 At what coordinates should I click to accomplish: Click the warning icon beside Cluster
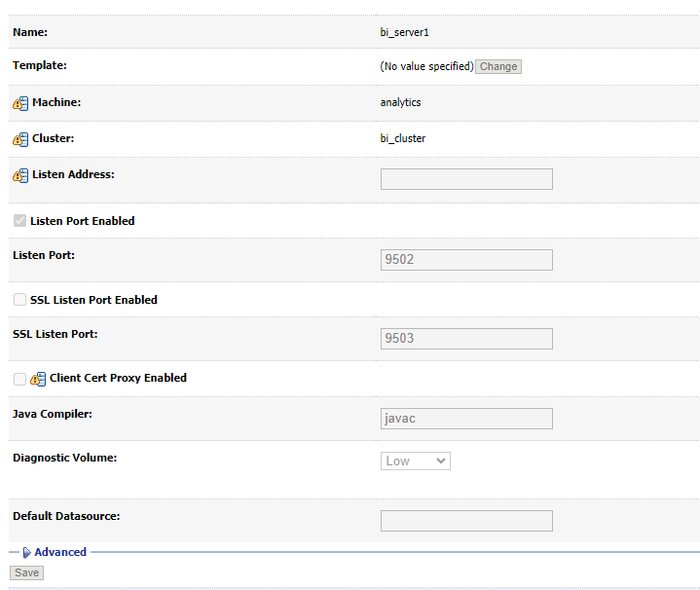tap(20, 139)
